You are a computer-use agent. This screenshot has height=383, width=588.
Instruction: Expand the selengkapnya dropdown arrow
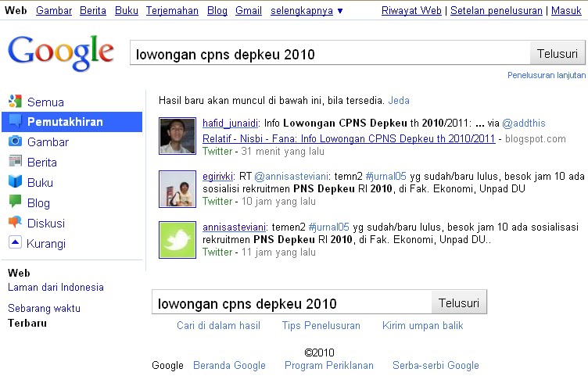(x=340, y=11)
